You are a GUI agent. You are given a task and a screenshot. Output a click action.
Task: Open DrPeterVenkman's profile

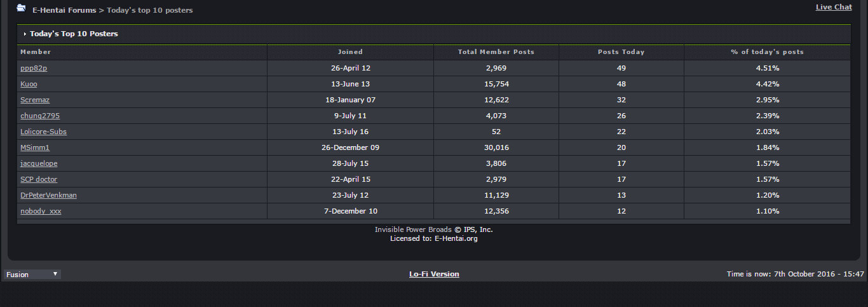[x=48, y=195]
